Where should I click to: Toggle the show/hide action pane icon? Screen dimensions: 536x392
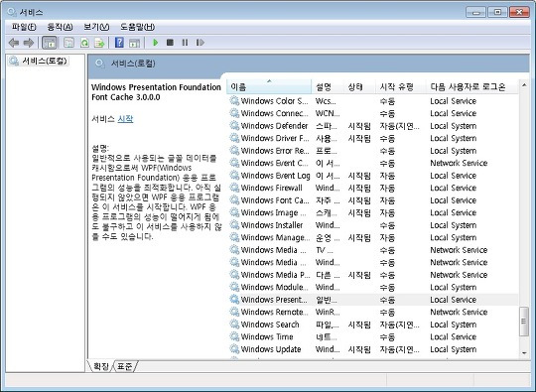[134, 43]
